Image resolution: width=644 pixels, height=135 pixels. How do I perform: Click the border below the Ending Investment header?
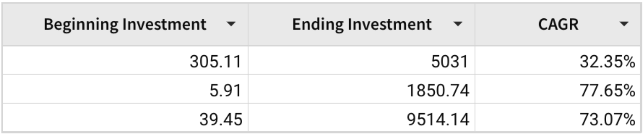(x=361, y=46)
